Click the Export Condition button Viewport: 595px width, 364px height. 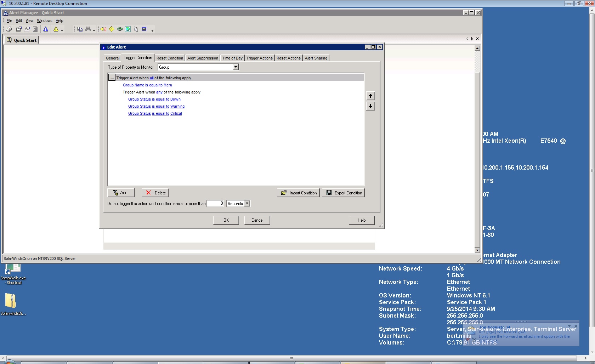[343, 193]
